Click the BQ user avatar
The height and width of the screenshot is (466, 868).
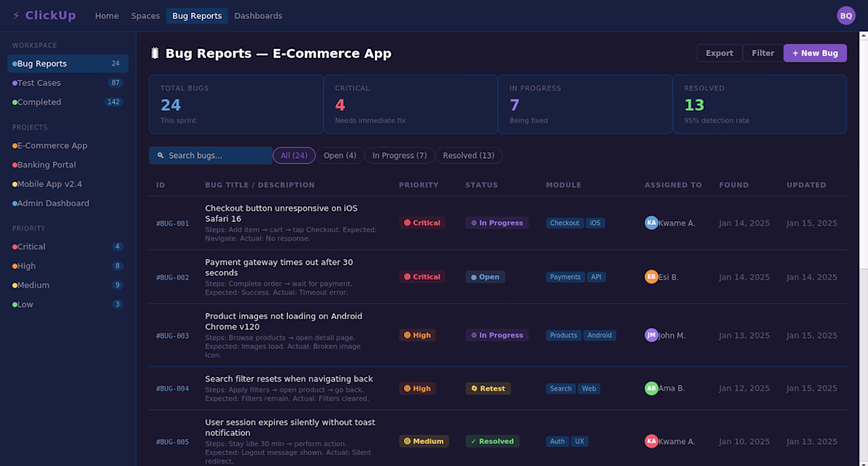846,16
